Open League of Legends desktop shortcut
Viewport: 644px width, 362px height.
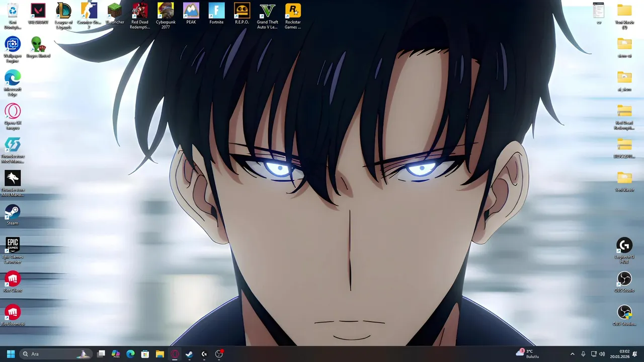click(63, 16)
